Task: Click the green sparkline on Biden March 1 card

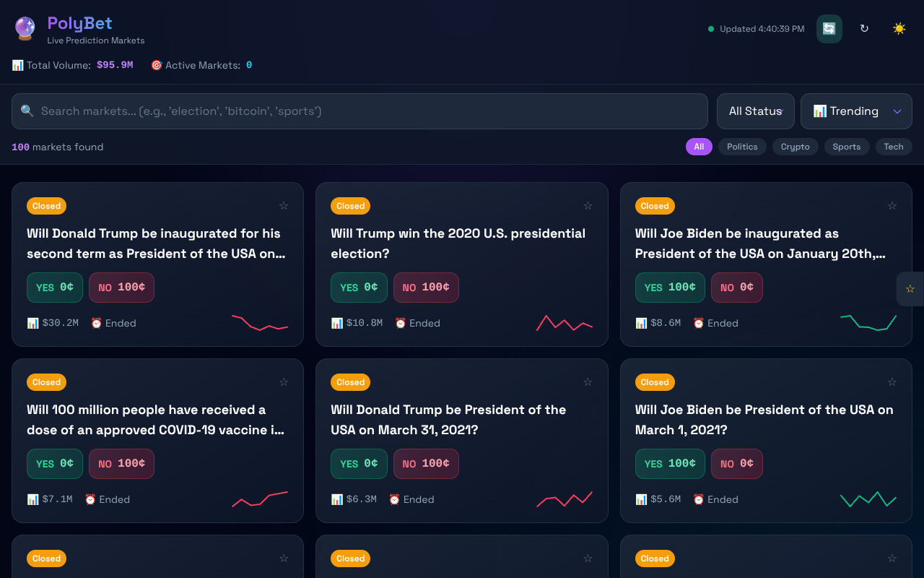Action: coord(868,499)
